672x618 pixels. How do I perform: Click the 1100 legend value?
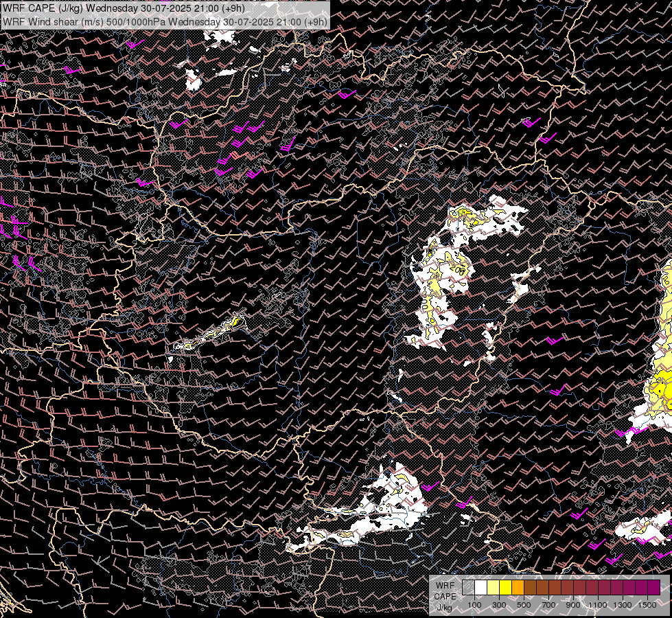[598, 605]
